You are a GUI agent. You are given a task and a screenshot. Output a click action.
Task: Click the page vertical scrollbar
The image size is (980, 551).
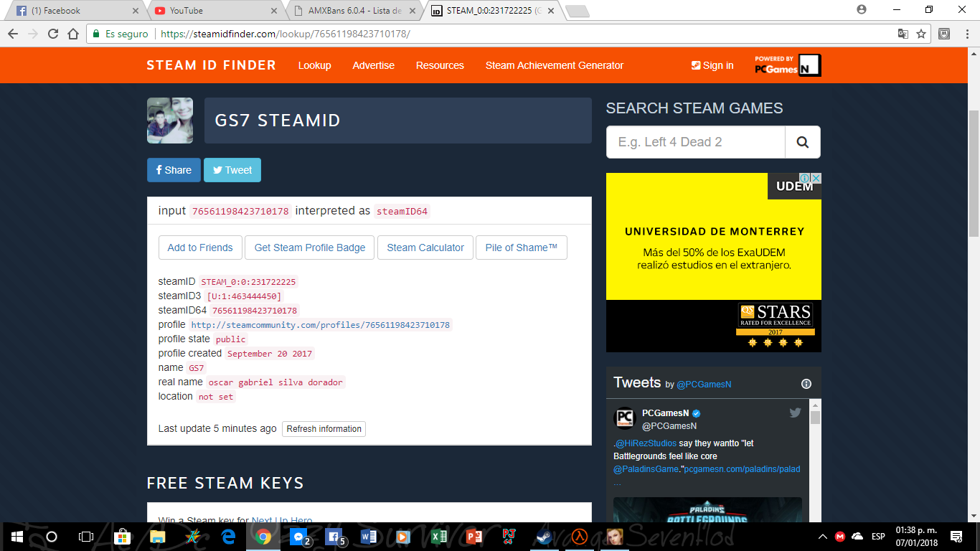pyautogui.click(x=974, y=174)
